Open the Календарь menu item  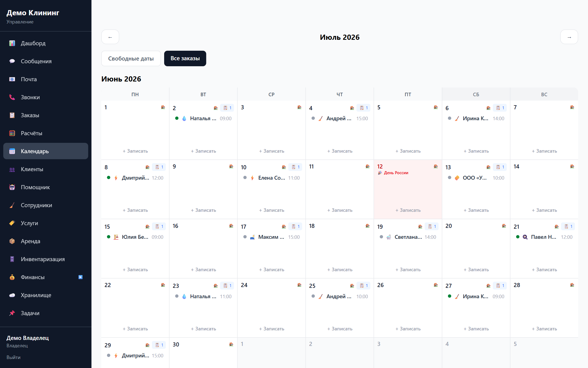coord(46,151)
